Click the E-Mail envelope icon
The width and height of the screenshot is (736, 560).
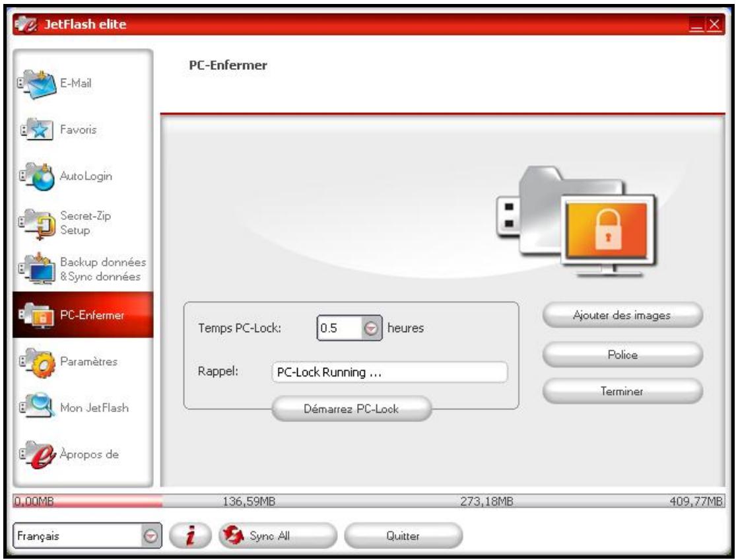[36, 84]
